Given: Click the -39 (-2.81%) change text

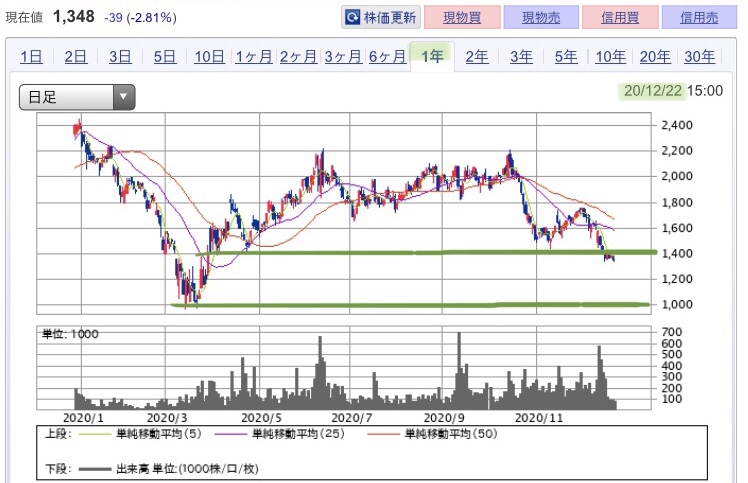Looking at the screenshot, I should point(140,18).
